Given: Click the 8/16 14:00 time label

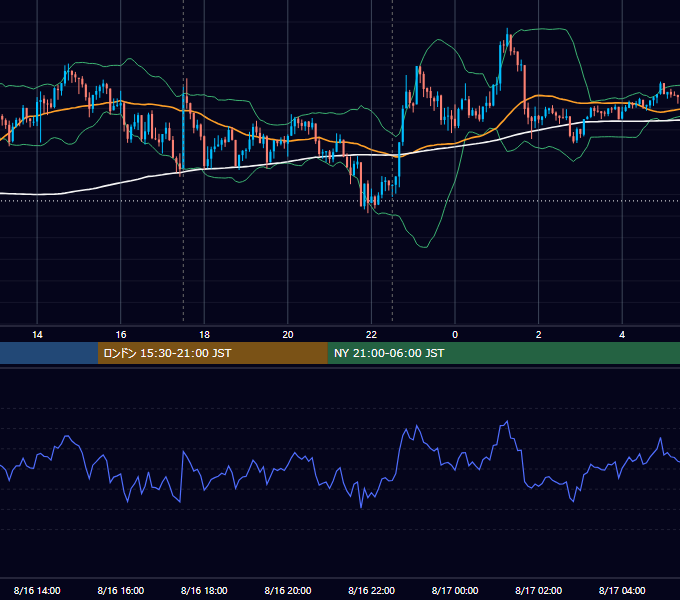Looking at the screenshot, I should tap(37, 590).
